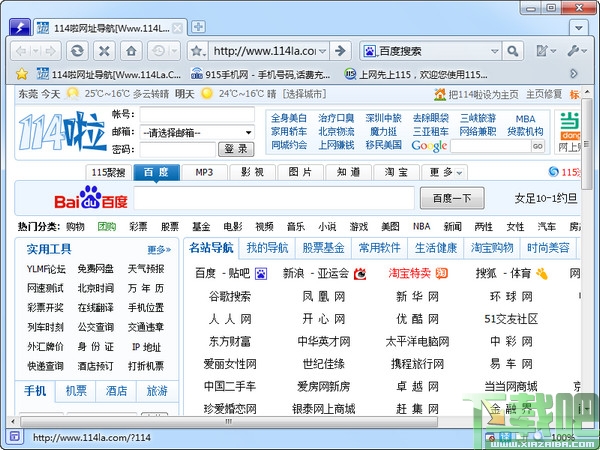Select the 机票 tab in lower left
Image resolution: width=600 pixels, height=450 pixels.
76,391
